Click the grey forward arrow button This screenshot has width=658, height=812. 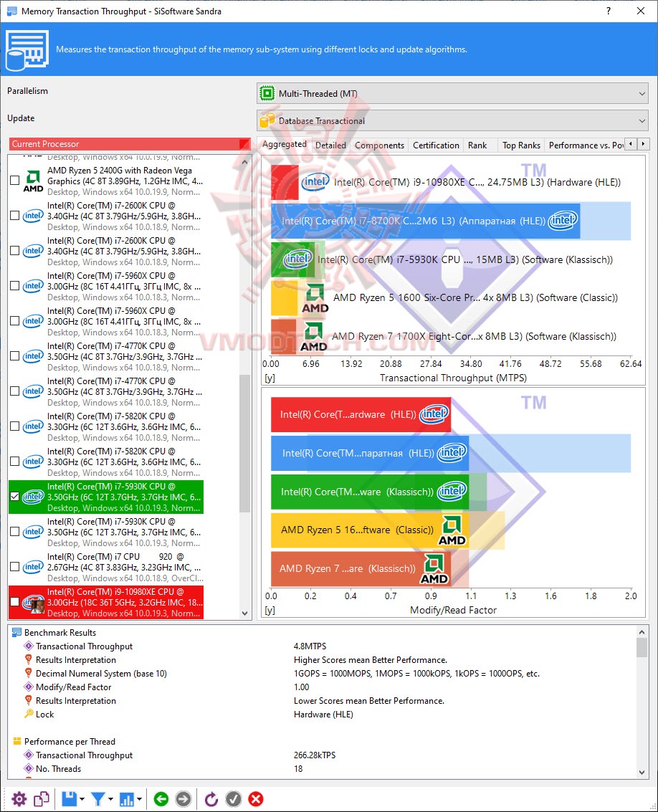point(183,799)
